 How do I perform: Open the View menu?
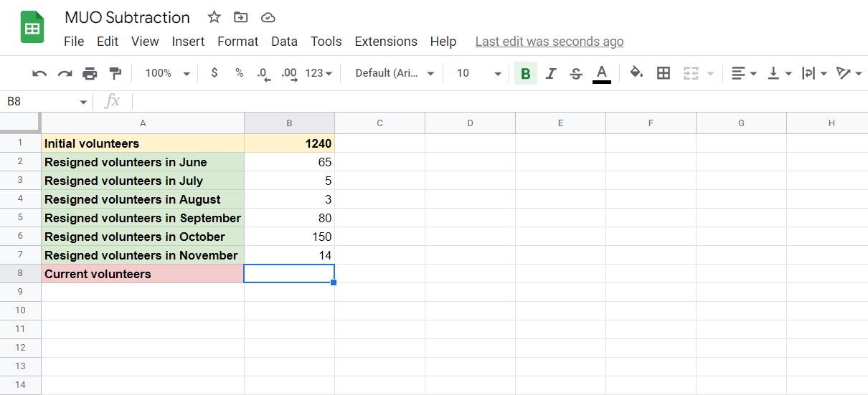click(145, 42)
